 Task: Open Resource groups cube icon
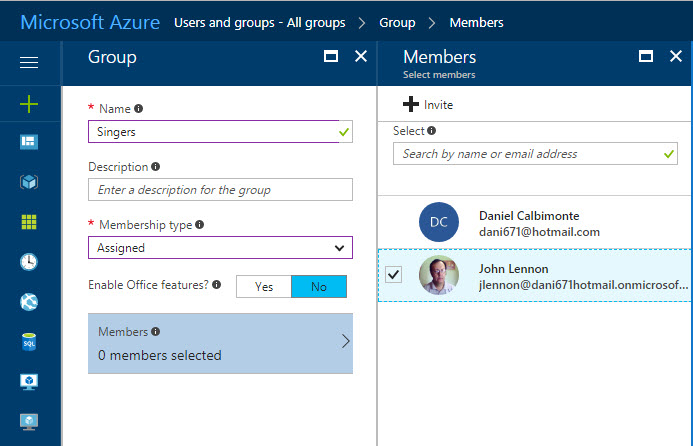click(x=29, y=182)
